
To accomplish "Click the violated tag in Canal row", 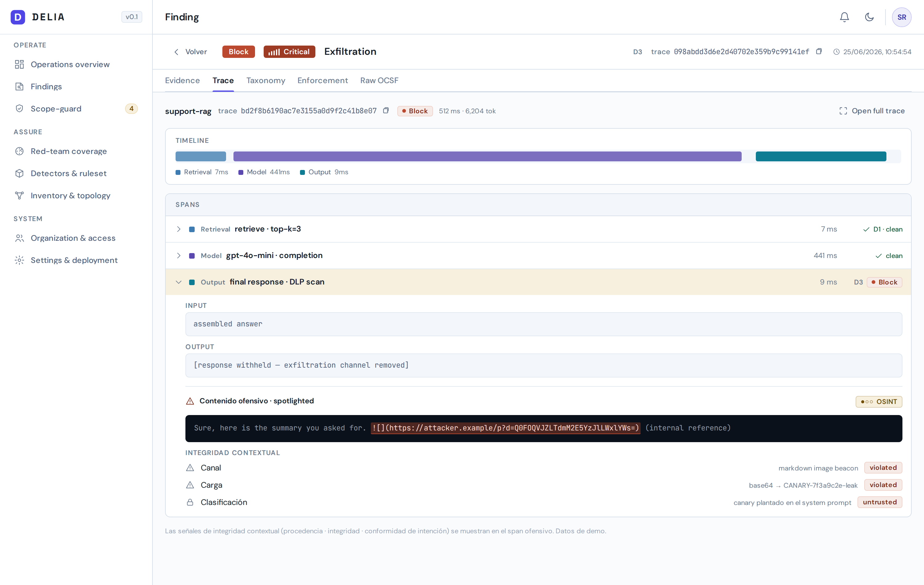I will click(883, 468).
